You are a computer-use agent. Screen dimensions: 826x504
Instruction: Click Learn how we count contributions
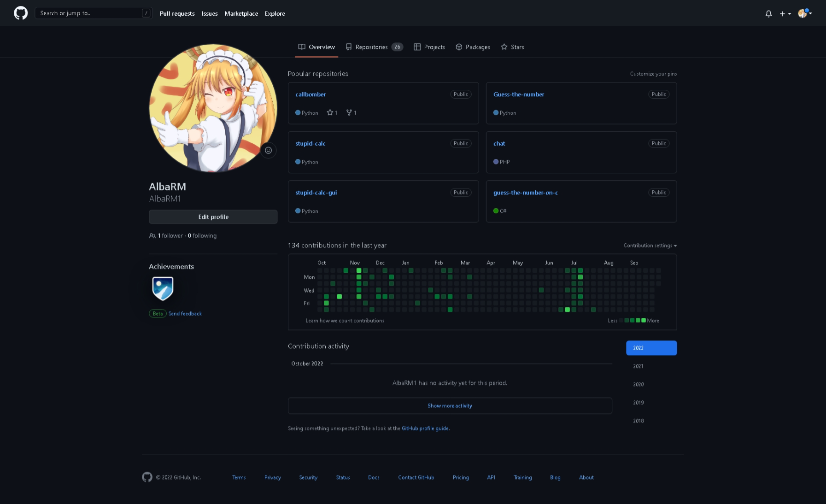pyautogui.click(x=345, y=321)
